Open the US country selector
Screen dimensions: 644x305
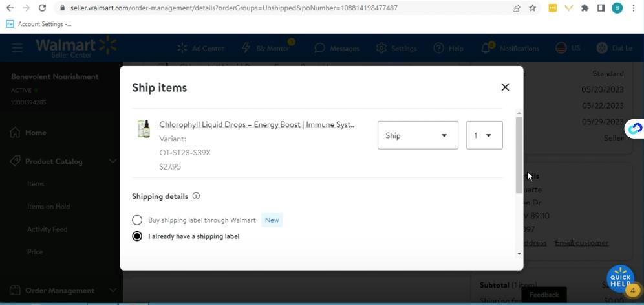point(568,48)
